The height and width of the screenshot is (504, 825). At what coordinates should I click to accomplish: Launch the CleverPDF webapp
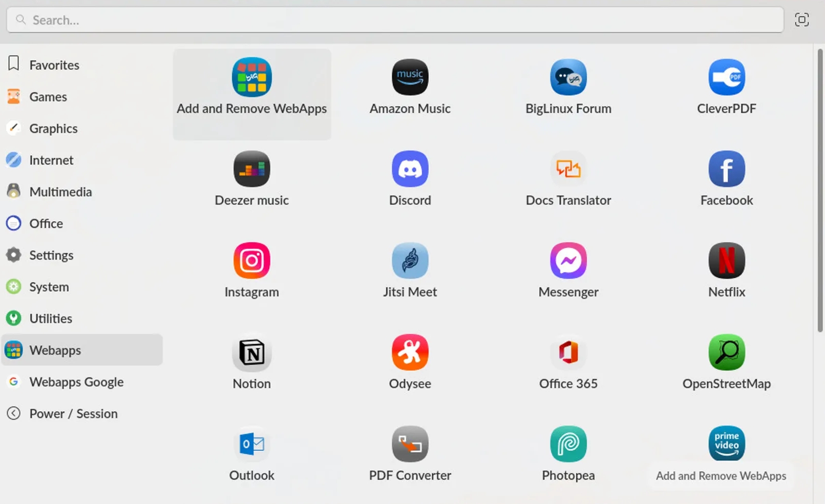[726, 87]
